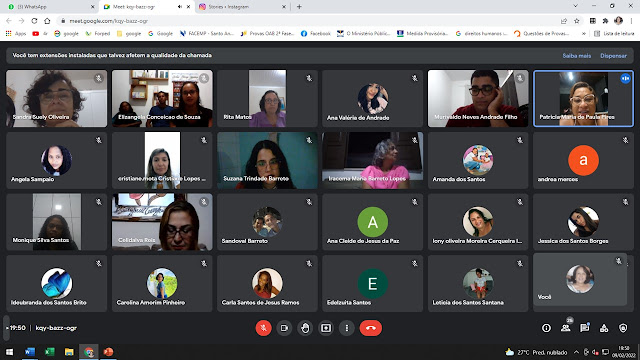Screen dimensions: 640x360
Task: Open the Chrome taskbar icon
Action: (89, 351)
